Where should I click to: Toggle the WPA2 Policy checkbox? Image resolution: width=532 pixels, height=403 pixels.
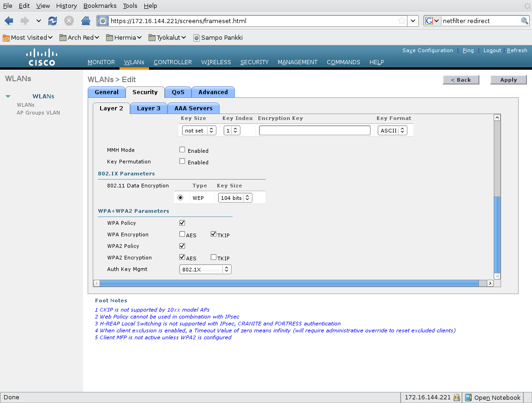click(182, 246)
